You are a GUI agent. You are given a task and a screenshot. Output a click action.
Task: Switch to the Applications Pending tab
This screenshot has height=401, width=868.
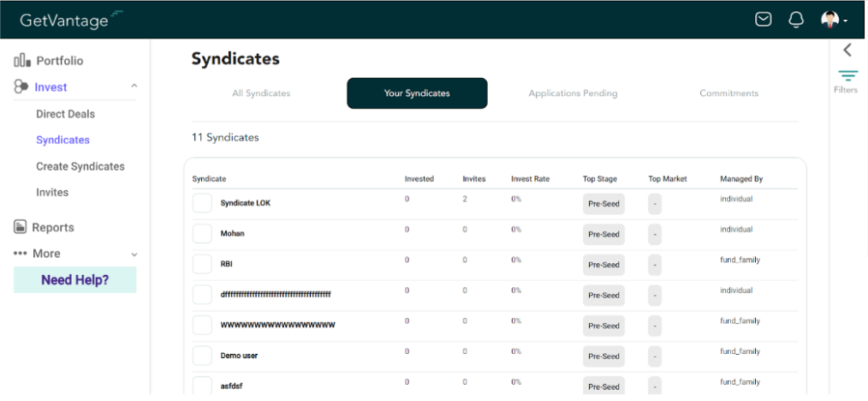click(x=573, y=93)
